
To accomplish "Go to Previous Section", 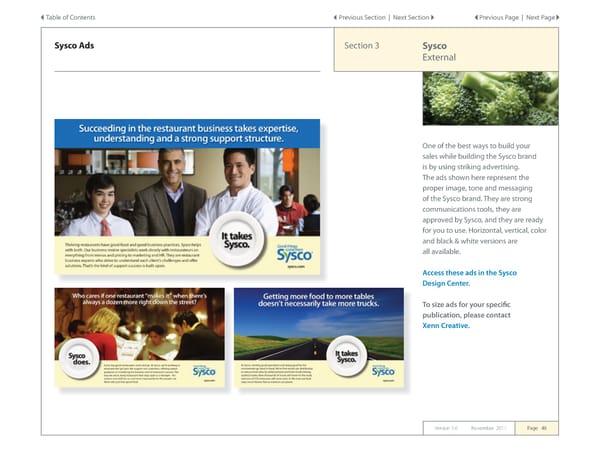I will (362, 18).
